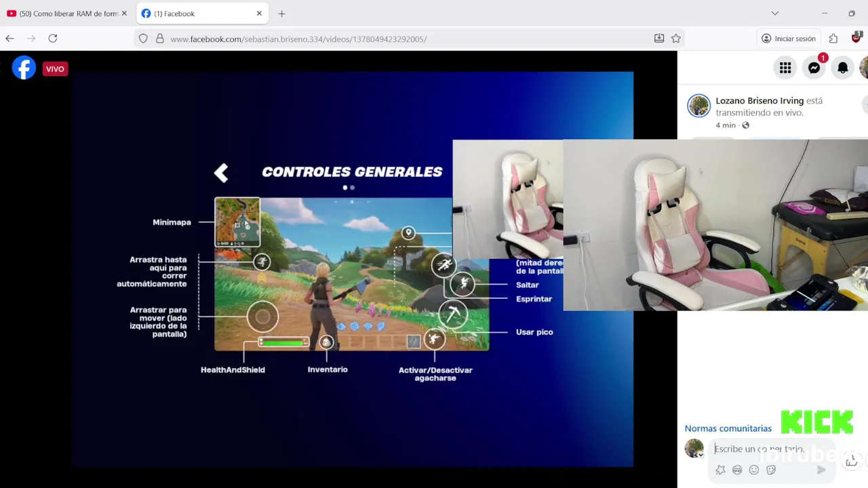
Task: Click the tracking protection shield icon
Action: coord(143,39)
